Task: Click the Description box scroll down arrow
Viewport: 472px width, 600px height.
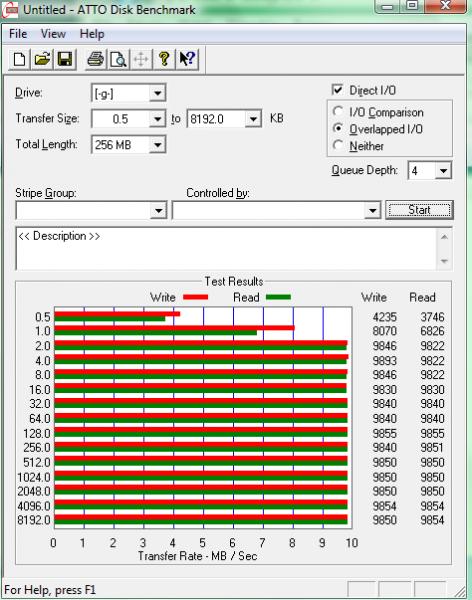Action: click(444, 261)
